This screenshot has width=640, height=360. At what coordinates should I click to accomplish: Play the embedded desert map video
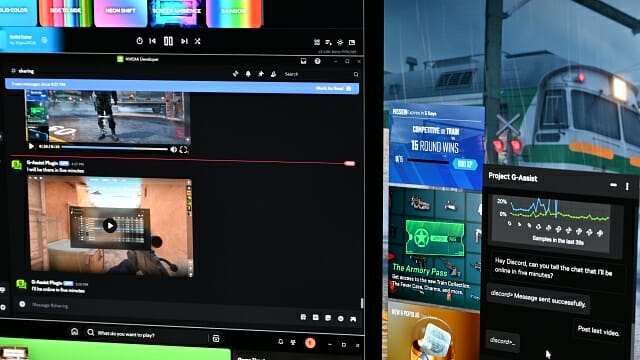point(109,225)
